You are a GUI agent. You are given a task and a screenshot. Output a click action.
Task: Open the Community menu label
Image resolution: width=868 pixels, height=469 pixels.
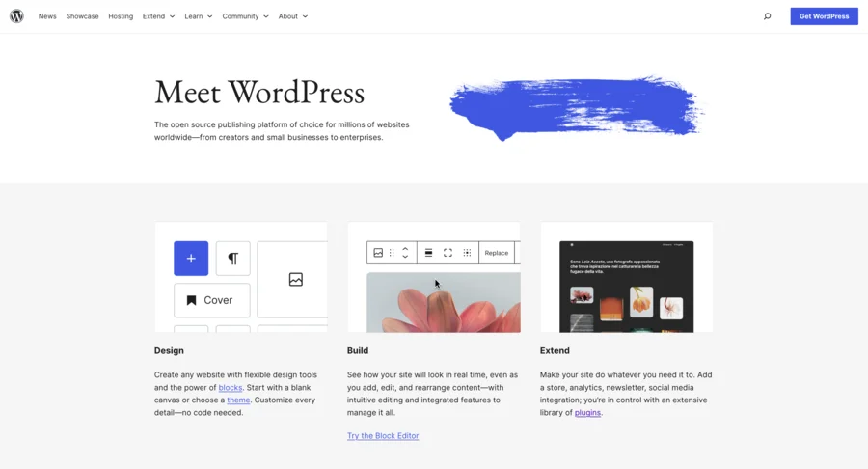240,16
